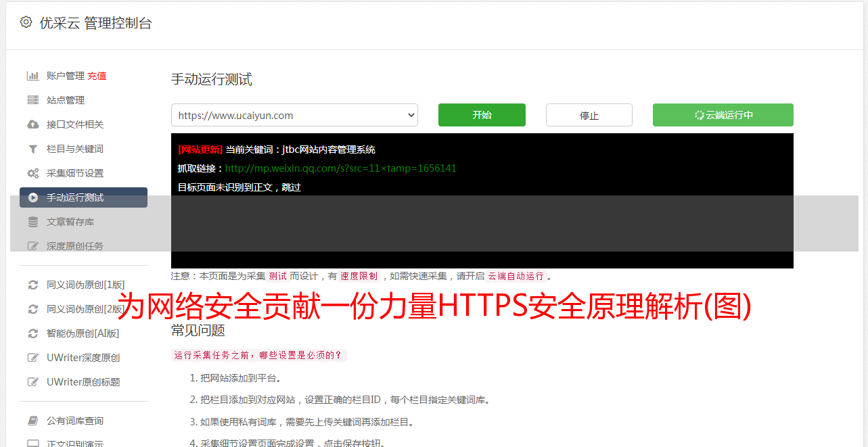
Task: Click the step 把网站添加到平台。
Action: pyautogui.click(x=241, y=378)
